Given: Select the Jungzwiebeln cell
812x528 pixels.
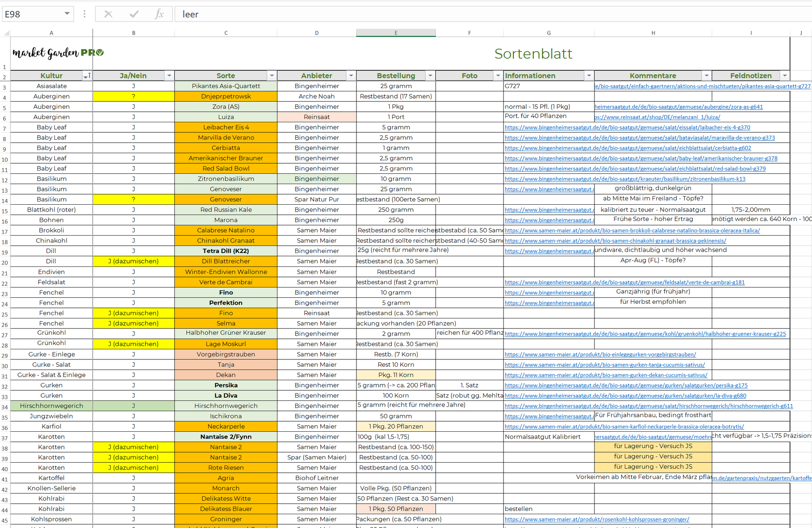Looking at the screenshot, I should pos(52,416).
